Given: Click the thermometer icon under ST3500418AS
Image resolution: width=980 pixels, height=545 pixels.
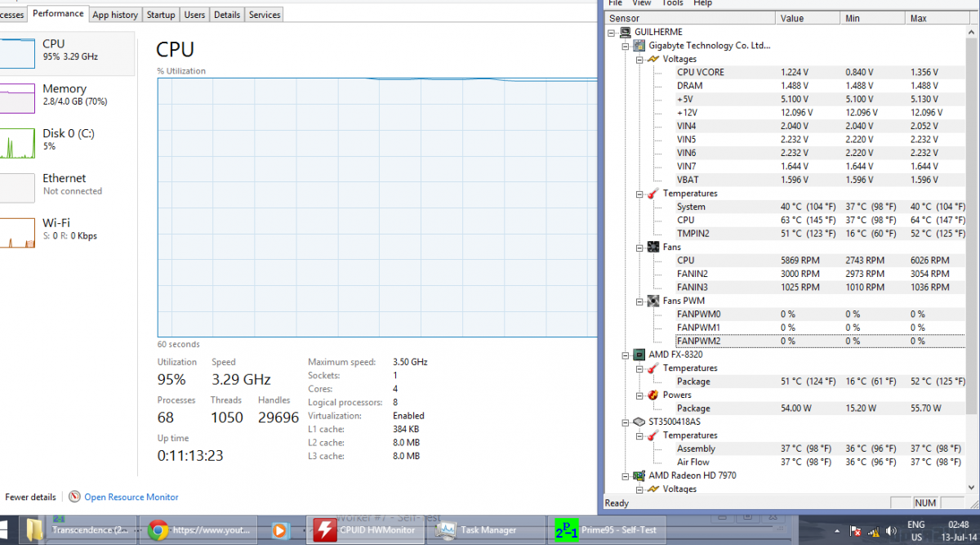Looking at the screenshot, I should 653,436.
